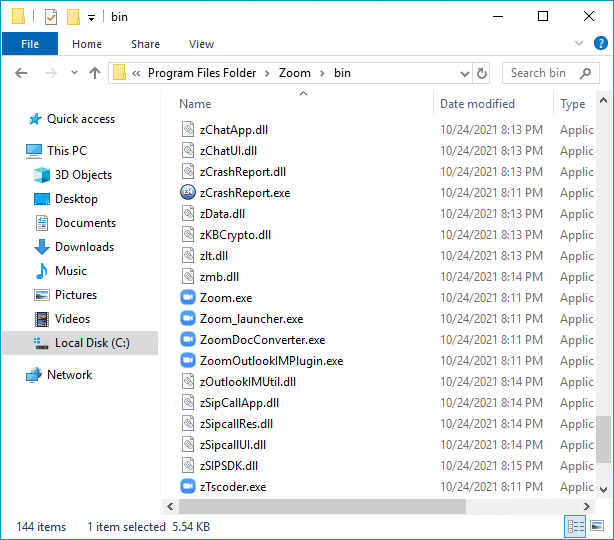Click the Network icon in sidebar
Image resolution: width=614 pixels, height=540 pixels.
[34, 375]
